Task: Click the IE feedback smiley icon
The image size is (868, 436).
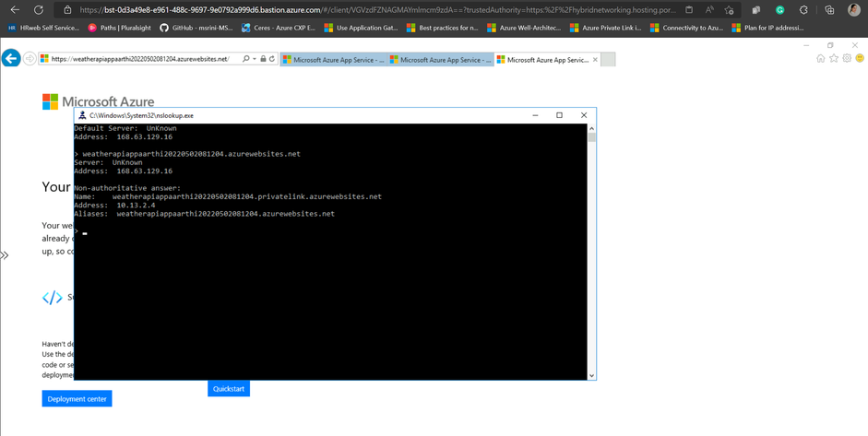Action: click(x=860, y=58)
